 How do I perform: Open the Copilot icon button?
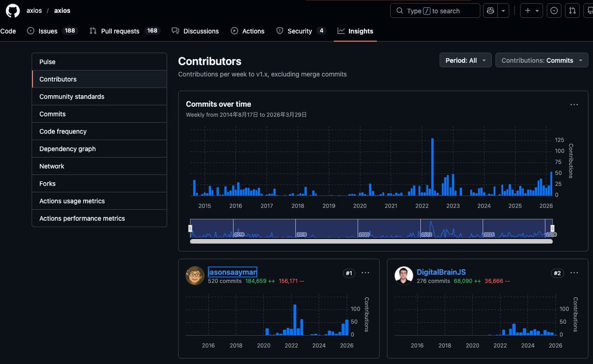point(490,10)
